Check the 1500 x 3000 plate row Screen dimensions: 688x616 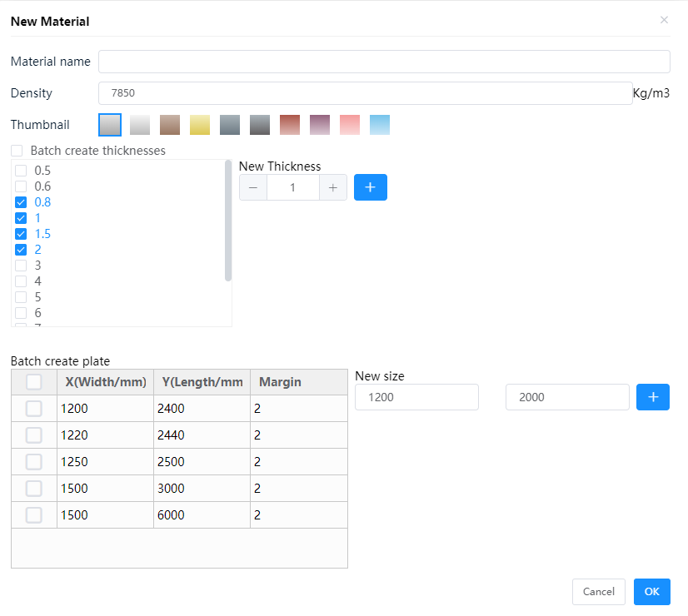click(34, 489)
